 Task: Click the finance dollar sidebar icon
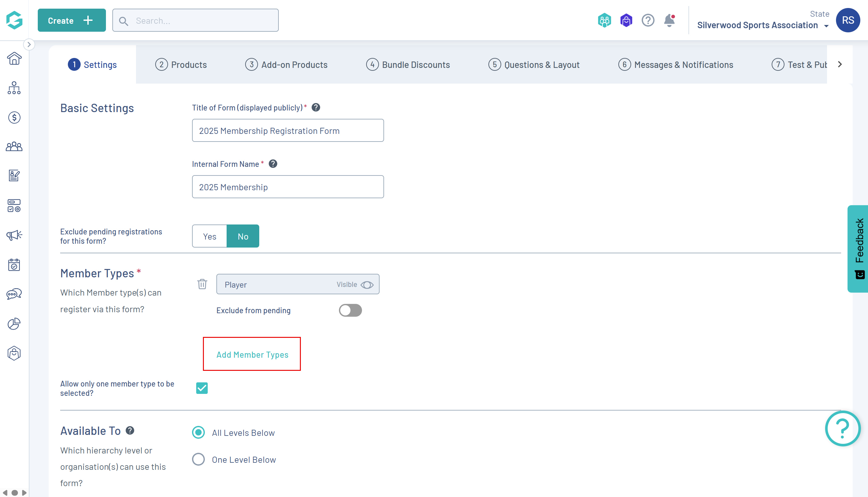click(14, 118)
